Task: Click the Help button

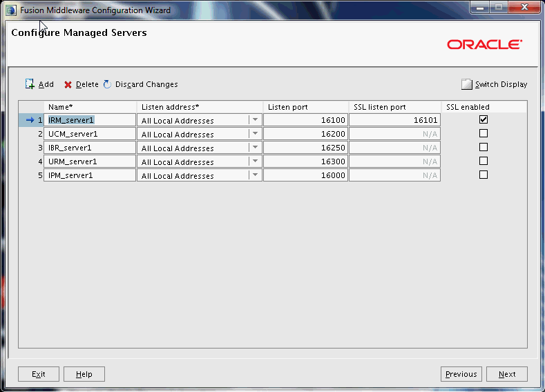Action: tap(84, 374)
